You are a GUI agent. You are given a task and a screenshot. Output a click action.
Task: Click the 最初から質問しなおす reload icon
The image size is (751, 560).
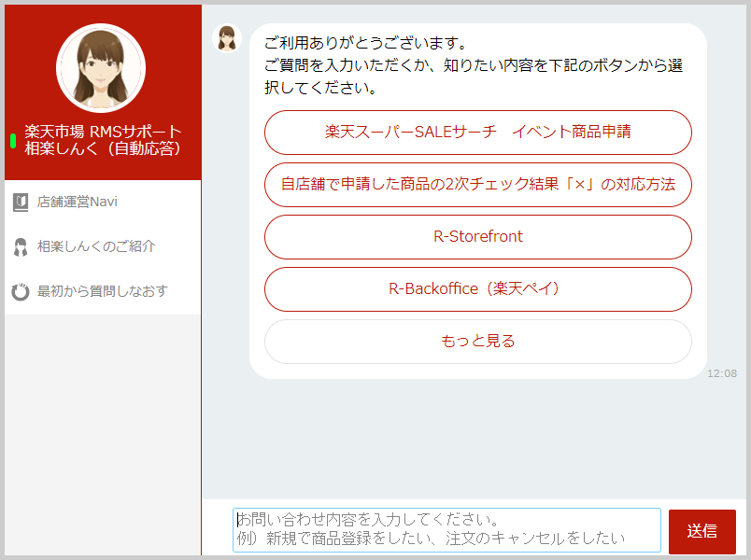(x=21, y=291)
